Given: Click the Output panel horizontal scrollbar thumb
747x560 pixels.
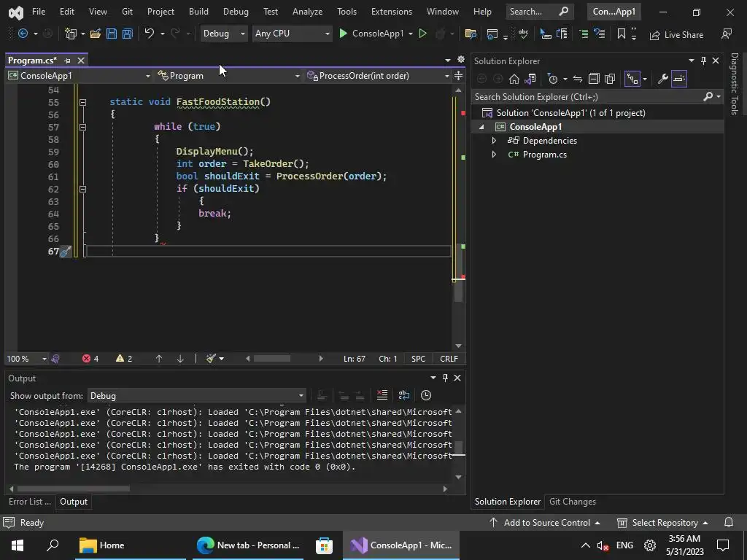Looking at the screenshot, I should point(74,489).
